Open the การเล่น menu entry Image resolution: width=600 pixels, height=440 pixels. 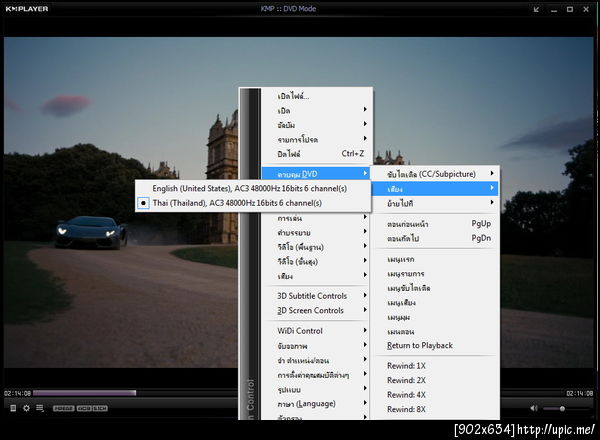pos(315,218)
